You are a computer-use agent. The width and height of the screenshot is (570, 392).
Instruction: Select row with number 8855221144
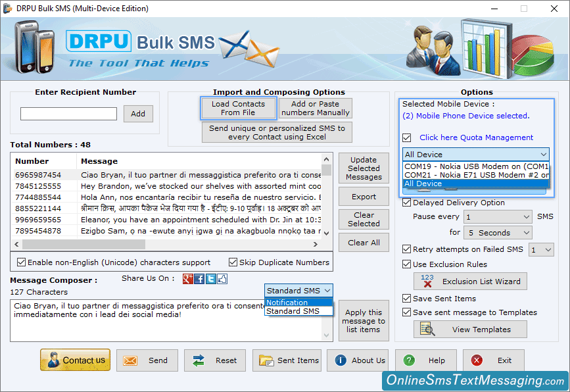[x=167, y=208]
